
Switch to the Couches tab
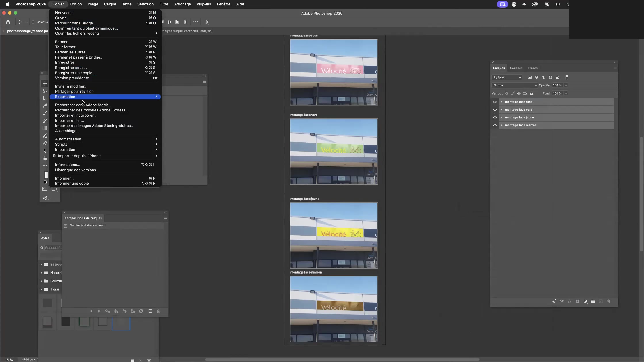(x=516, y=68)
